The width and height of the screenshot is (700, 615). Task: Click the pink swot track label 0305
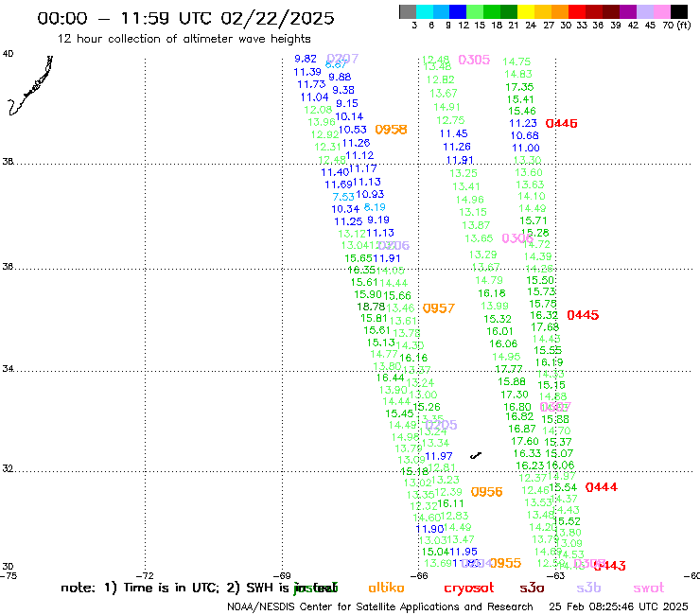tap(474, 60)
